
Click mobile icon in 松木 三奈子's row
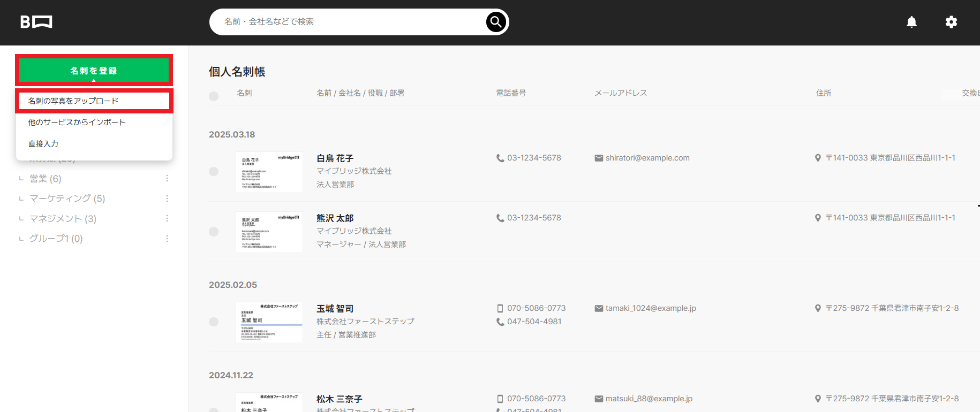500,399
